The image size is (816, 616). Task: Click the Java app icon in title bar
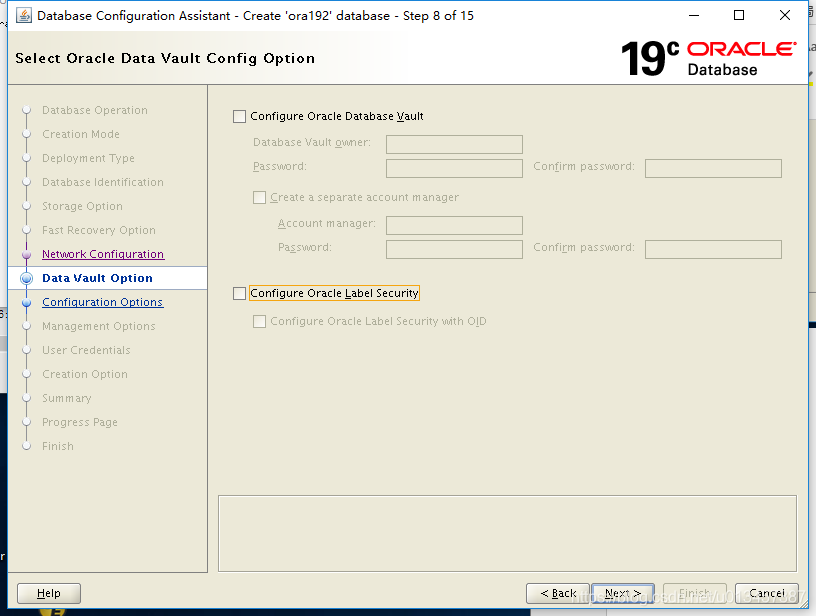click(23, 16)
